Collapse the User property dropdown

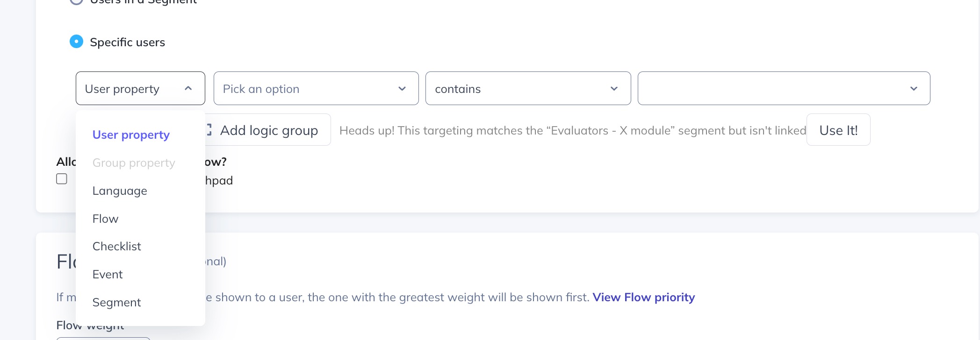tap(140, 88)
